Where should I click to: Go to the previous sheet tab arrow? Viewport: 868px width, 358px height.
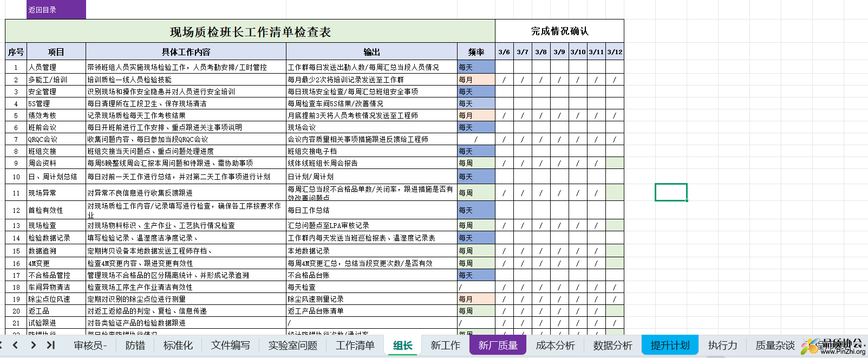[15, 345]
